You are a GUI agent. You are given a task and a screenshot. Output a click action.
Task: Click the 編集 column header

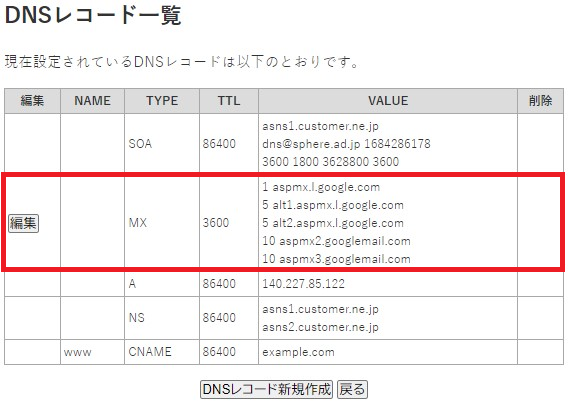[x=32, y=101]
